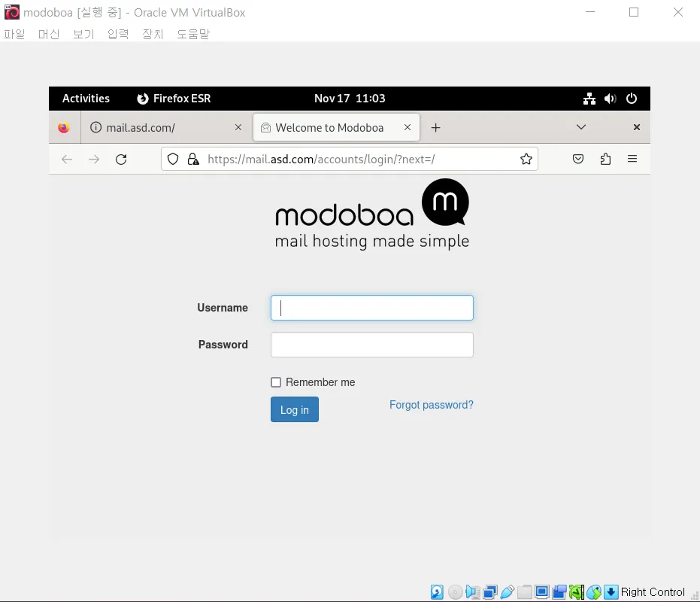This screenshot has width=700, height=602.
Task: Click Firefox back arrow button
Action: [67, 159]
